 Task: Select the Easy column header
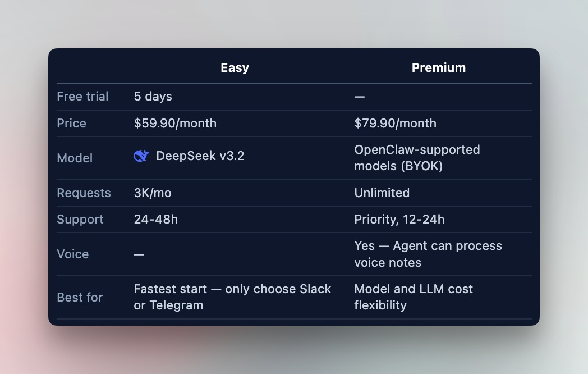tap(235, 68)
